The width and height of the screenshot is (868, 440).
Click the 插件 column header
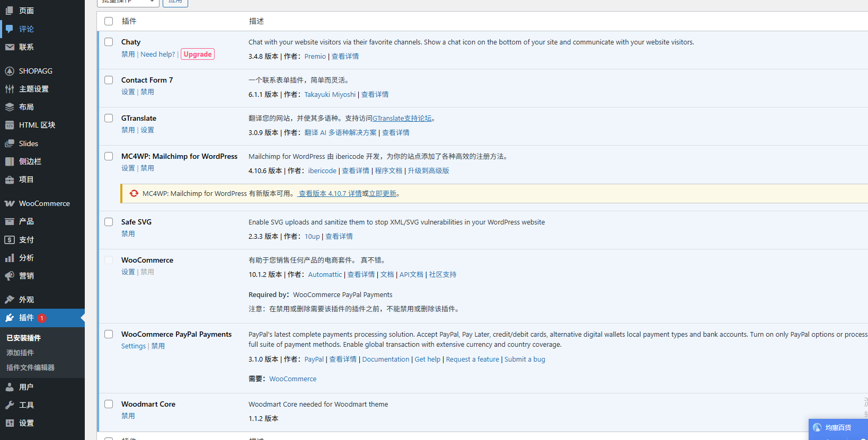click(129, 21)
